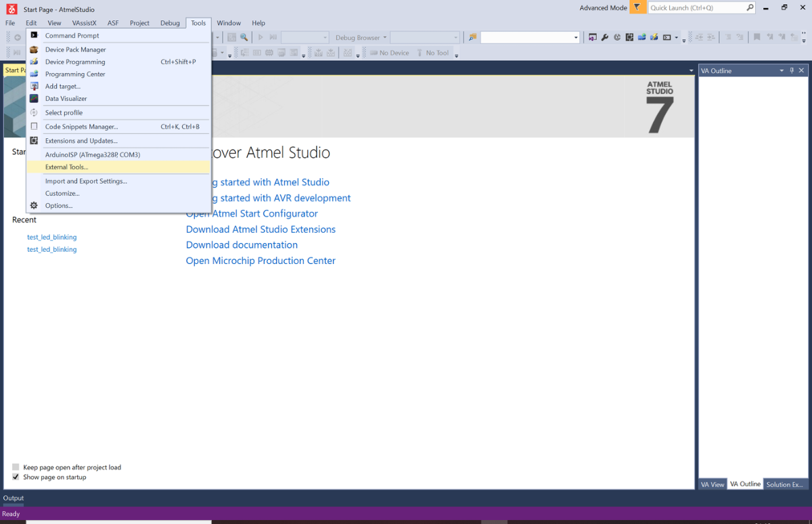Open recent project test_led_blinking first entry

coord(51,237)
